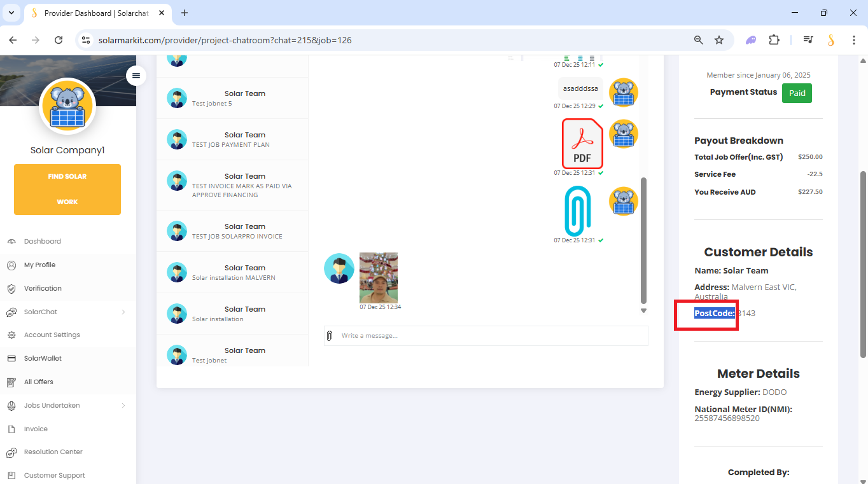Bookmark this page with star icon
This screenshot has height=484, width=868.
[x=719, y=40]
